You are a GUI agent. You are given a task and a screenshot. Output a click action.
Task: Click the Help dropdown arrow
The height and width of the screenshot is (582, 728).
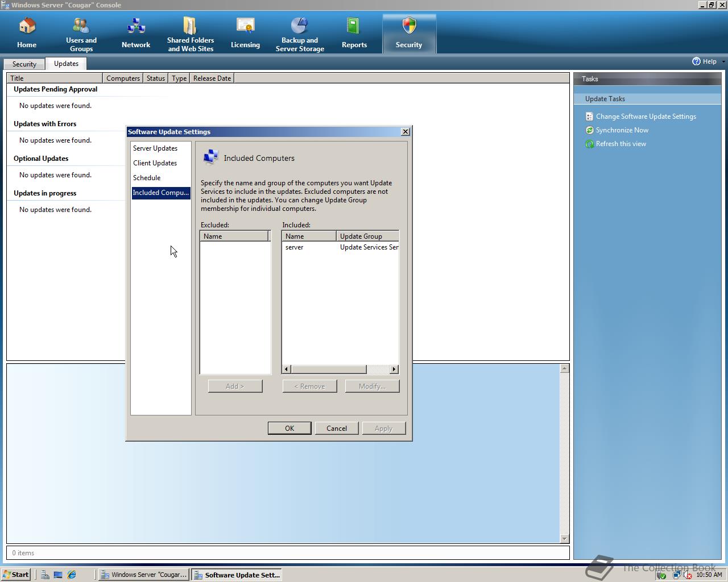(x=723, y=61)
